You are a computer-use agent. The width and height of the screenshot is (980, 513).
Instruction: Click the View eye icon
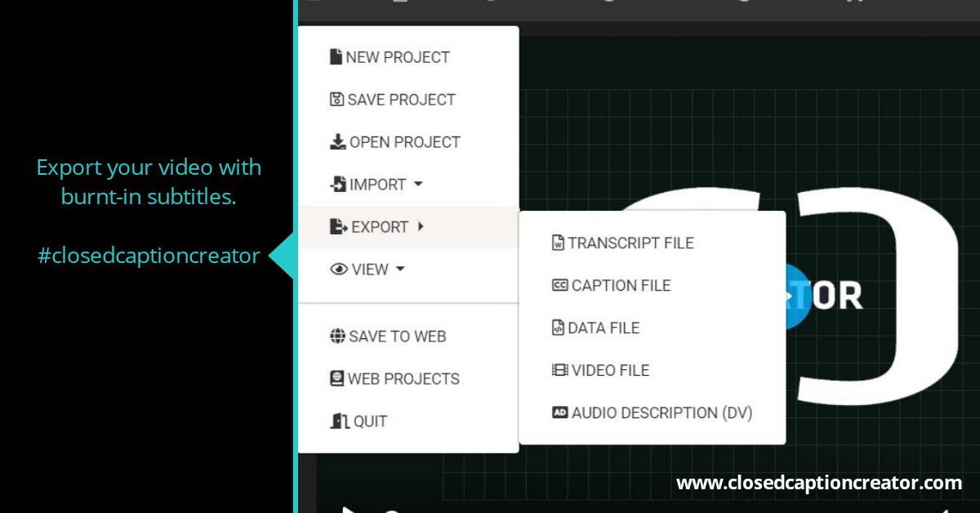click(339, 270)
